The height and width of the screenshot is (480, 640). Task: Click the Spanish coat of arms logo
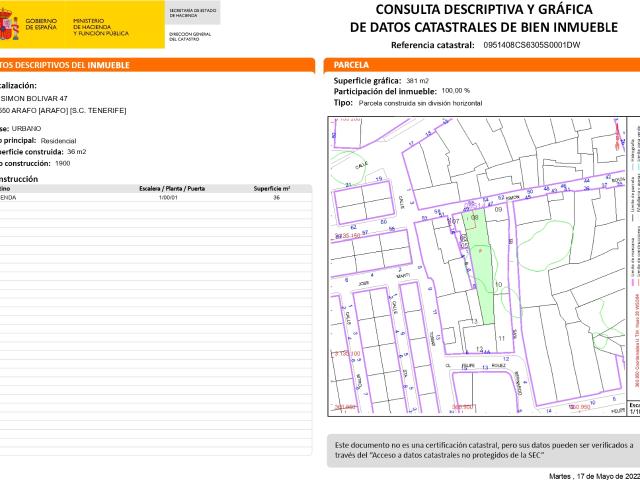click(x=9, y=24)
